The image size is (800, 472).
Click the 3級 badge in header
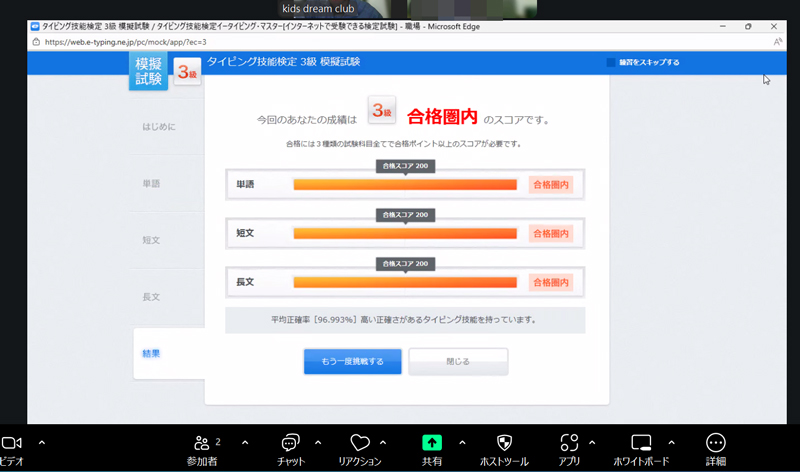click(x=187, y=72)
